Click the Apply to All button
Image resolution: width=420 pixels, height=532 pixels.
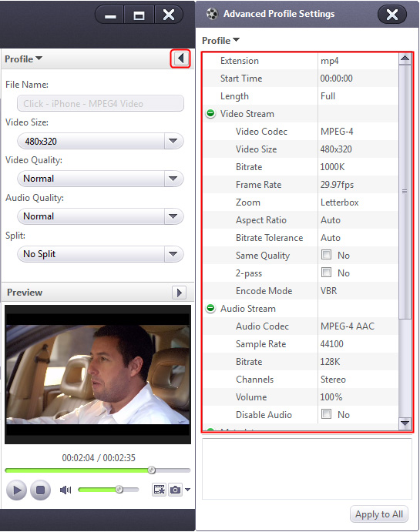pyautogui.click(x=379, y=514)
